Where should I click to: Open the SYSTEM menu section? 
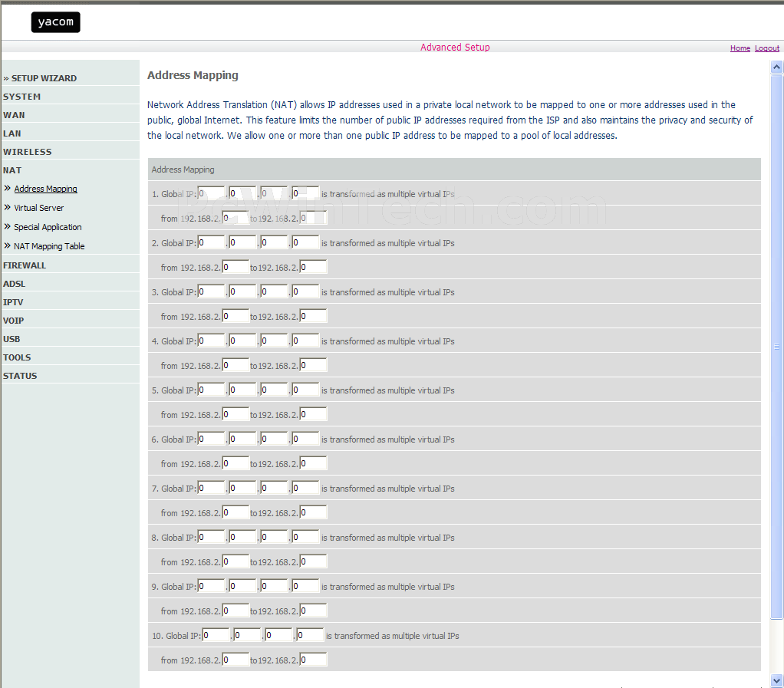click(22, 97)
